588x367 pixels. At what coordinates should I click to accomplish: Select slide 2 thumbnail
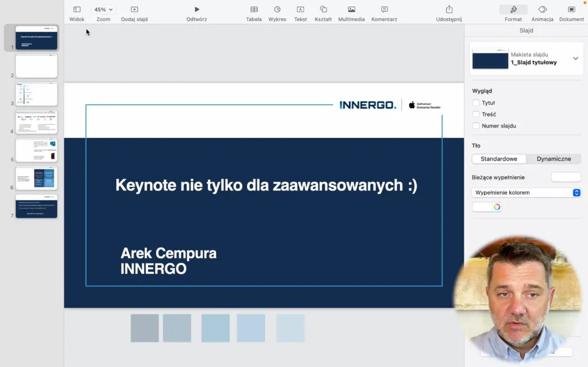click(x=36, y=65)
